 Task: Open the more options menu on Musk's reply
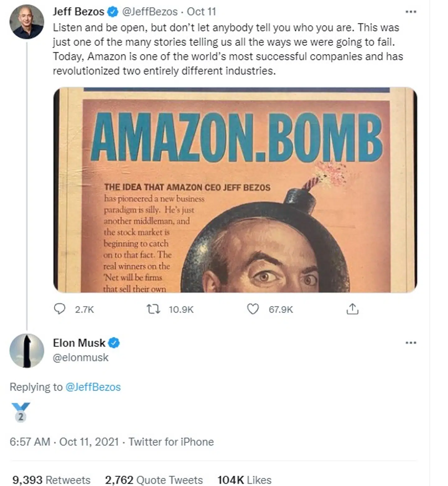coord(411,342)
